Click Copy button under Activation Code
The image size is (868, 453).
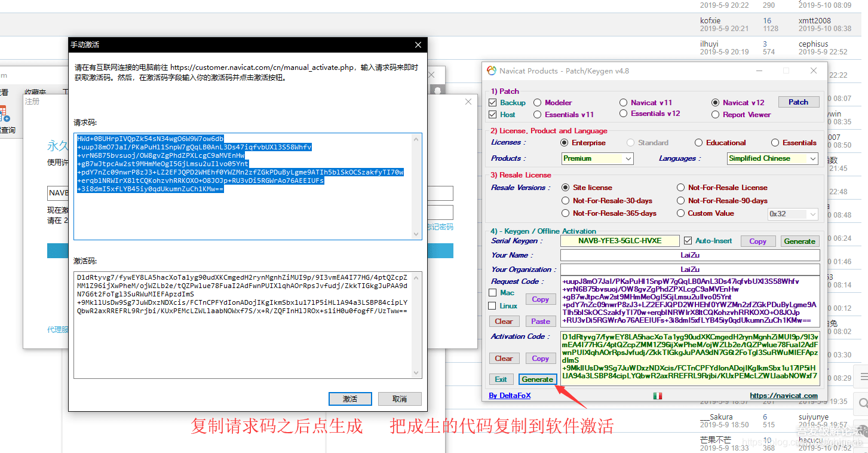pyautogui.click(x=540, y=359)
